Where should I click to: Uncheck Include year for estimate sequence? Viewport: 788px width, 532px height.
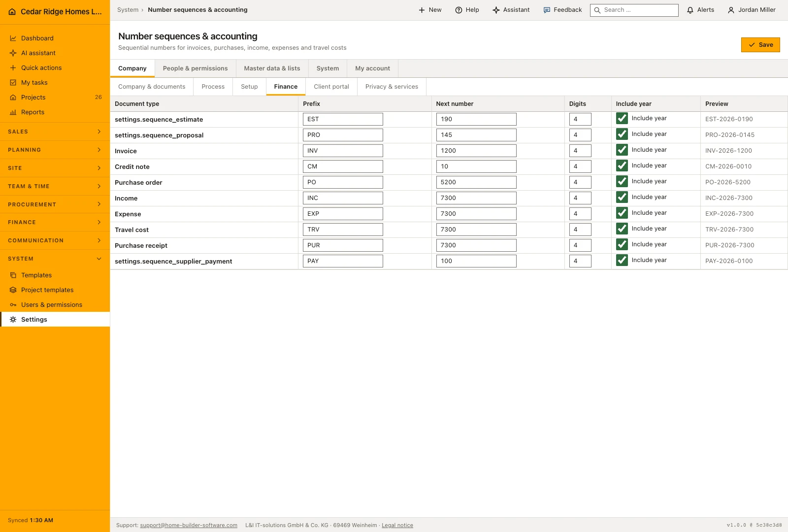pyautogui.click(x=622, y=118)
